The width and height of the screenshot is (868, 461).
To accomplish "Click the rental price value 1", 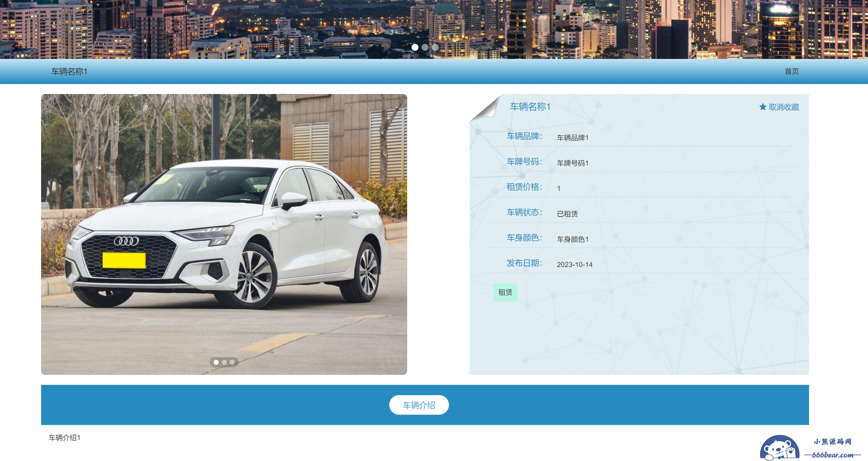I will [x=559, y=189].
